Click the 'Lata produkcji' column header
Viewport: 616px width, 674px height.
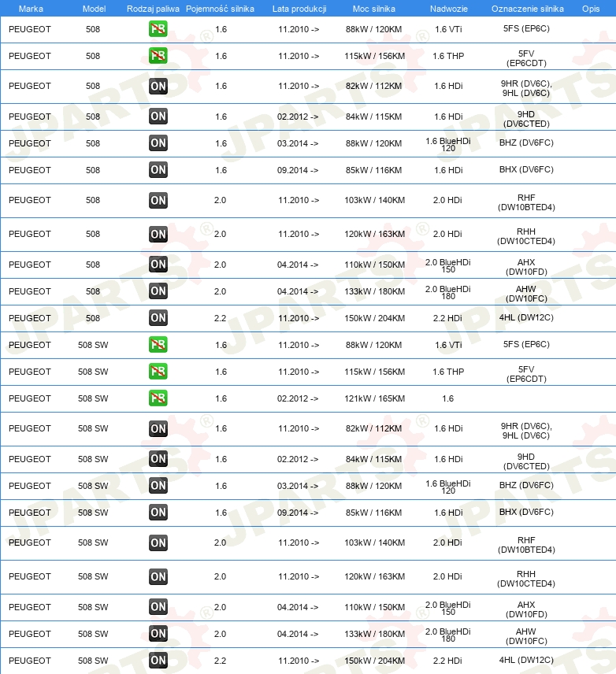pyautogui.click(x=299, y=9)
